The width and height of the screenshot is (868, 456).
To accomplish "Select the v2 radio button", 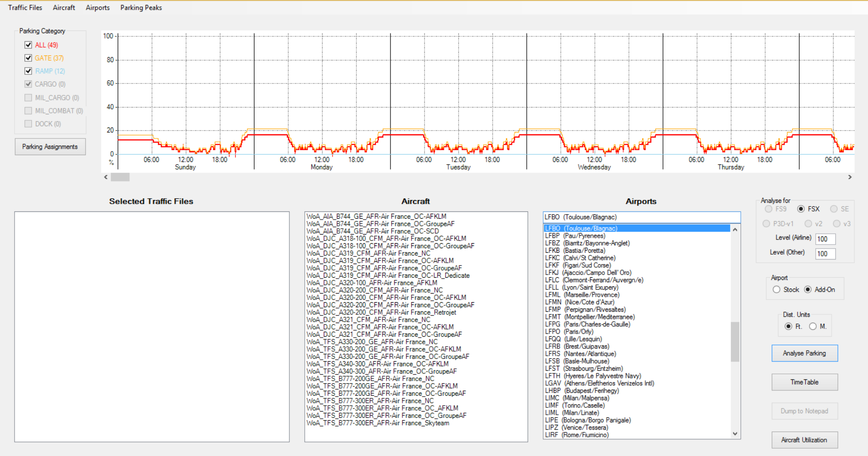I will coord(808,224).
